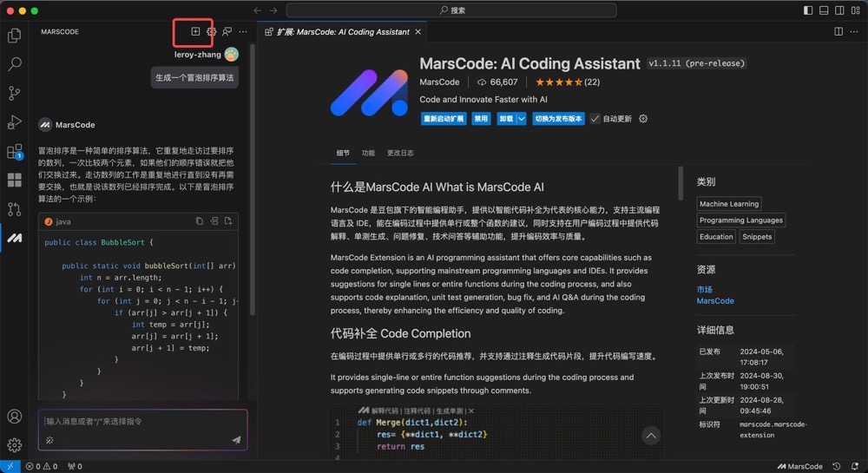Click the extension details scrollbar
868x473 pixels.
point(681,183)
